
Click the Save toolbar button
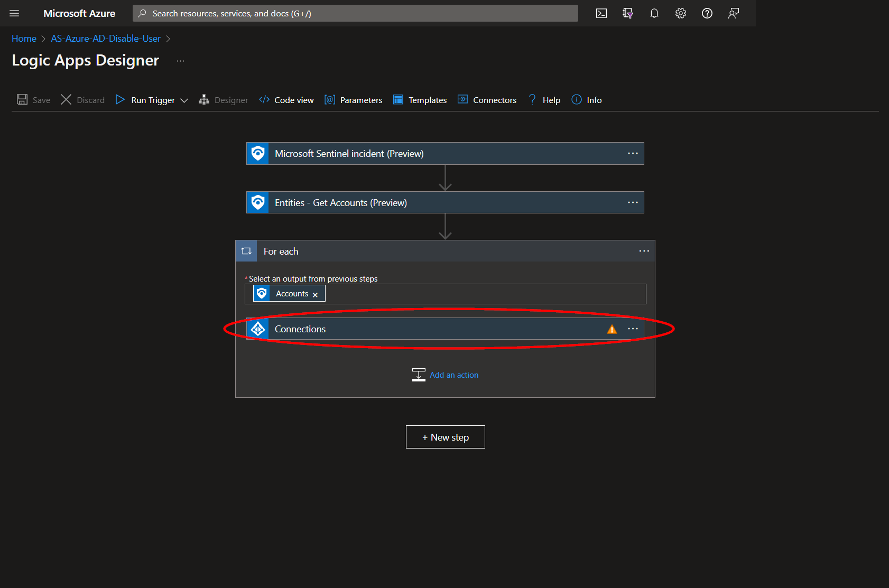pos(34,100)
